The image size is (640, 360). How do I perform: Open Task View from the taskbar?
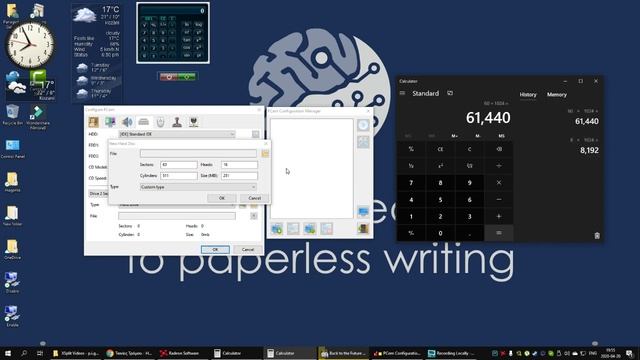40,353
